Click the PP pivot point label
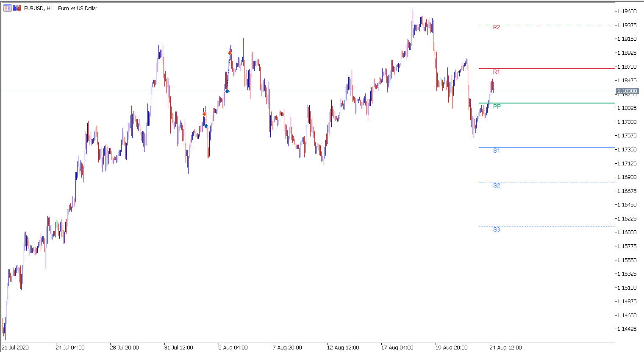 [497, 106]
